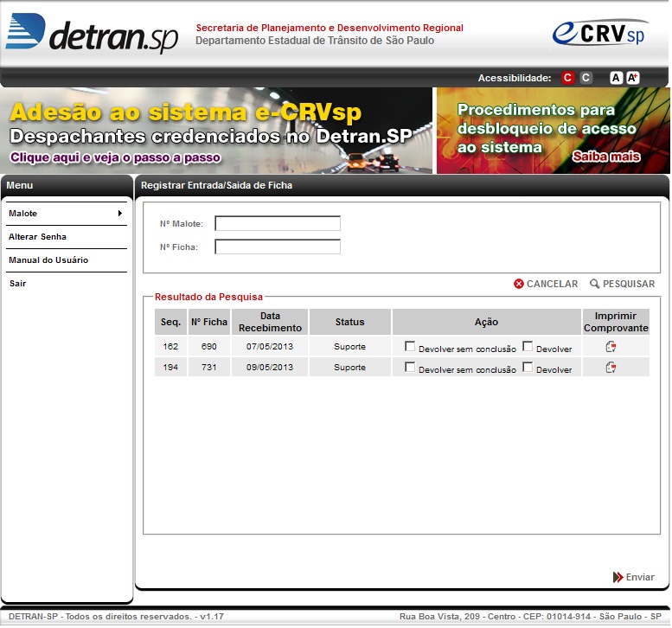The width and height of the screenshot is (672, 628).
Task: Select ficha number 731 cell
Action: coord(209,367)
